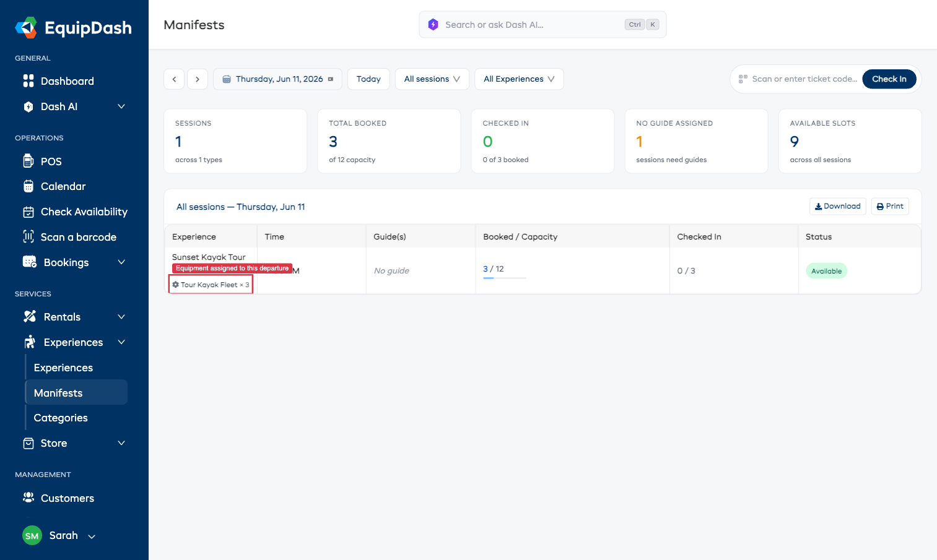937x560 pixels.
Task: Click the Customers sidebar icon
Action: click(28, 498)
